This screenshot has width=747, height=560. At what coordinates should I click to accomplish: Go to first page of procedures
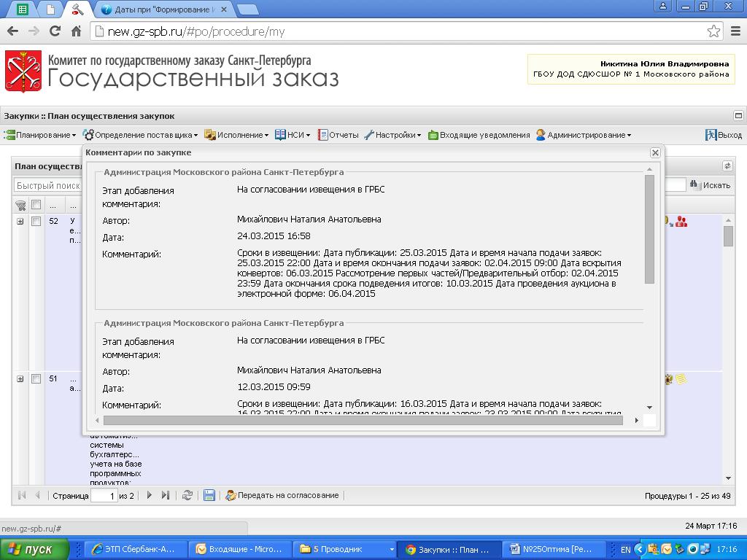[x=22, y=495]
